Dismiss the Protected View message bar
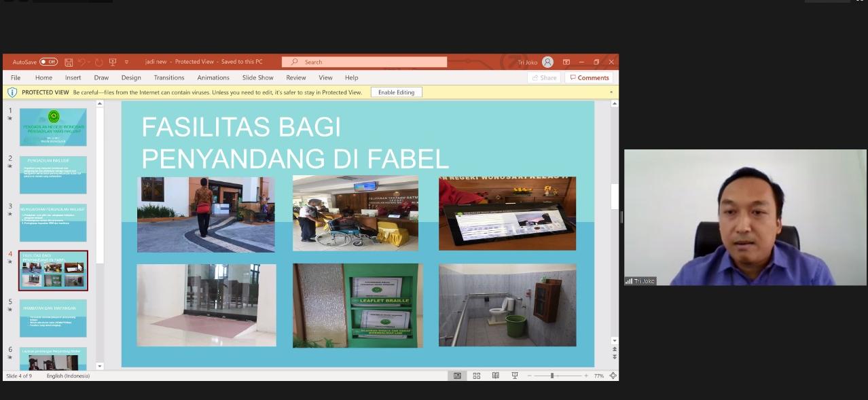The width and height of the screenshot is (868, 400). pyautogui.click(x=611, y=92)
